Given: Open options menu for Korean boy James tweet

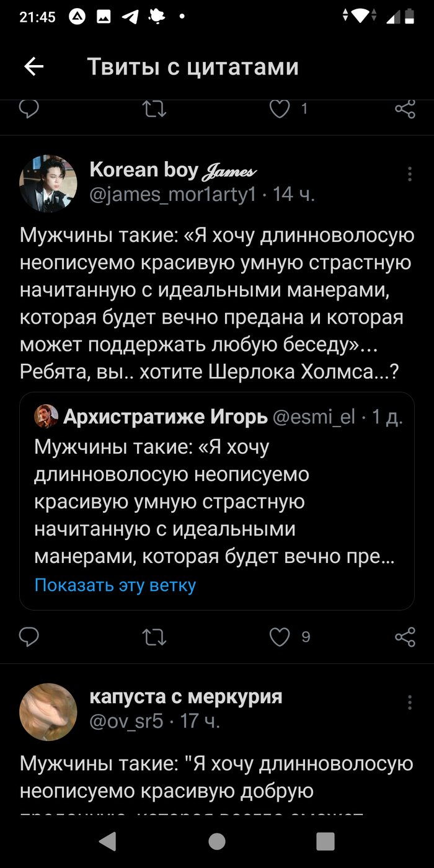Looking at the screenshot, I should coord(410,174).
